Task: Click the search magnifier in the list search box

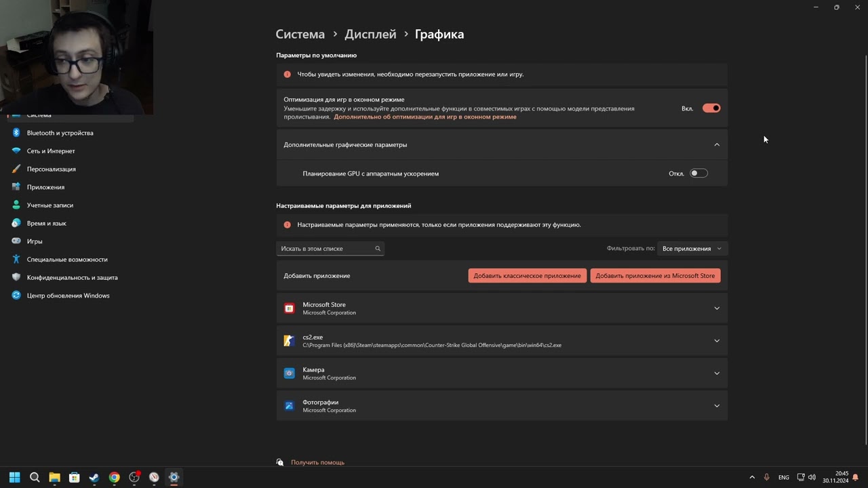Action: tap(378, 249)
